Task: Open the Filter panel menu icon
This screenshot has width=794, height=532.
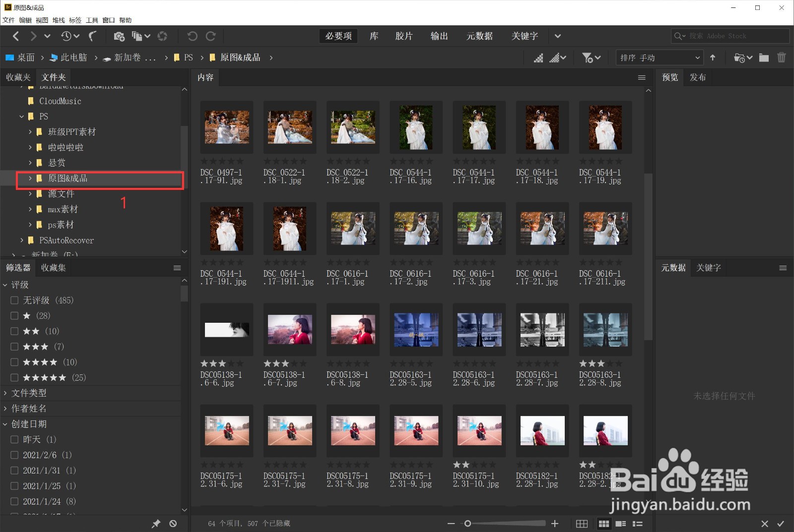Action: pyautogui.click(x=177, y=268)
